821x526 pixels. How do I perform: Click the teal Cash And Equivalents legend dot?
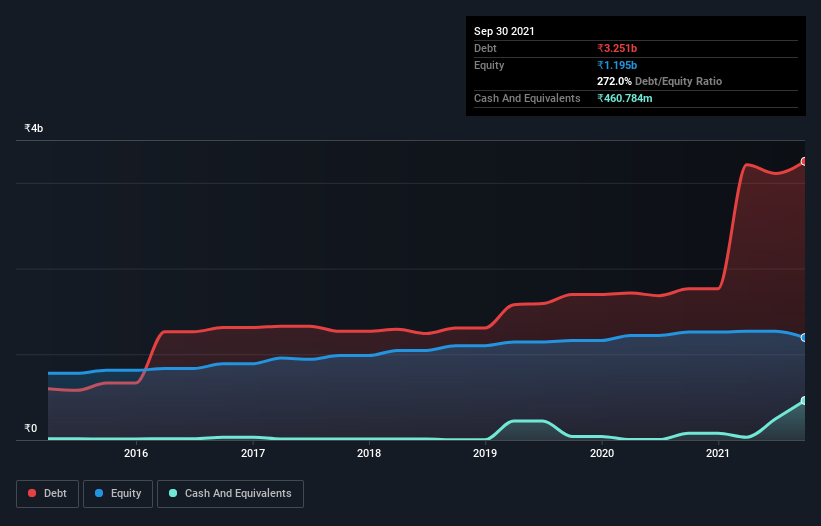pyautogui.click(x=173, y=493)
